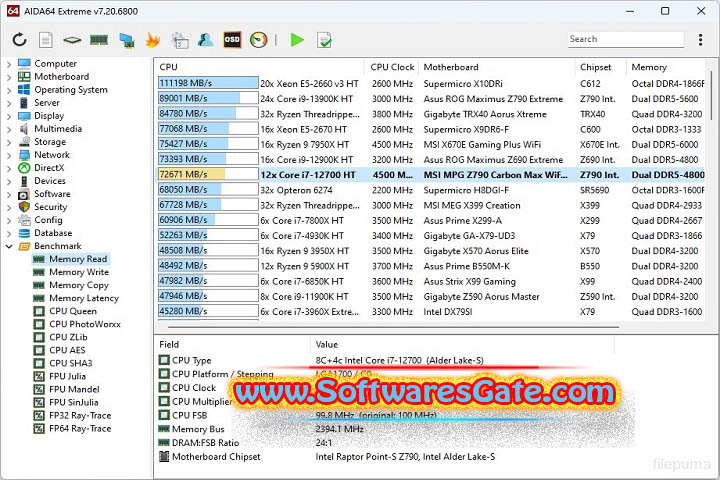
Task: Start the benchmark with green play button
Action: point(297,40)
